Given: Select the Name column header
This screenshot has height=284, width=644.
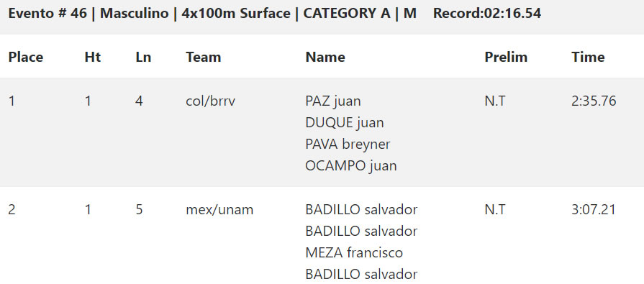Looking at the screenshot, I should click(x=325, y=57).
